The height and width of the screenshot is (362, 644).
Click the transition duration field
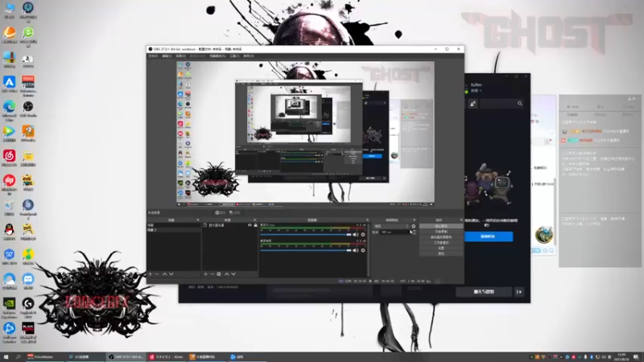coord(395,232)
